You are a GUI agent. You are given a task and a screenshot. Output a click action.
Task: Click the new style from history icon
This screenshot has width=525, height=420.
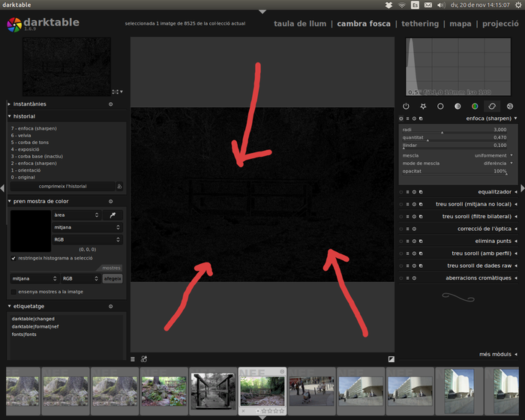[x=119, y=186]
